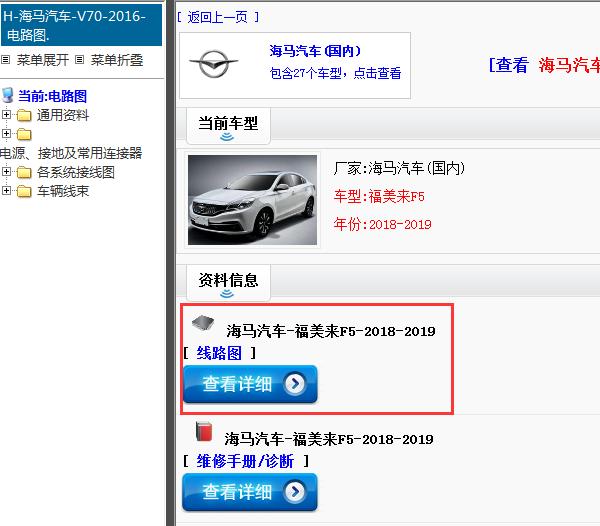Image resolution: width=600 pixels, height=526 pixels.
Task: Open the 通用资料 folder icon
Action: (24, 115)
